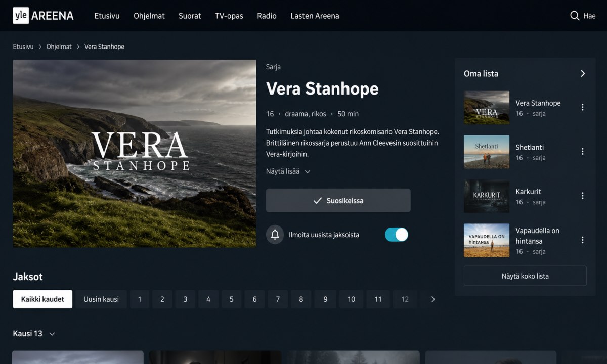
Task: Open Vapaudella on hintansa thumbnail
Action: [487, 240]
